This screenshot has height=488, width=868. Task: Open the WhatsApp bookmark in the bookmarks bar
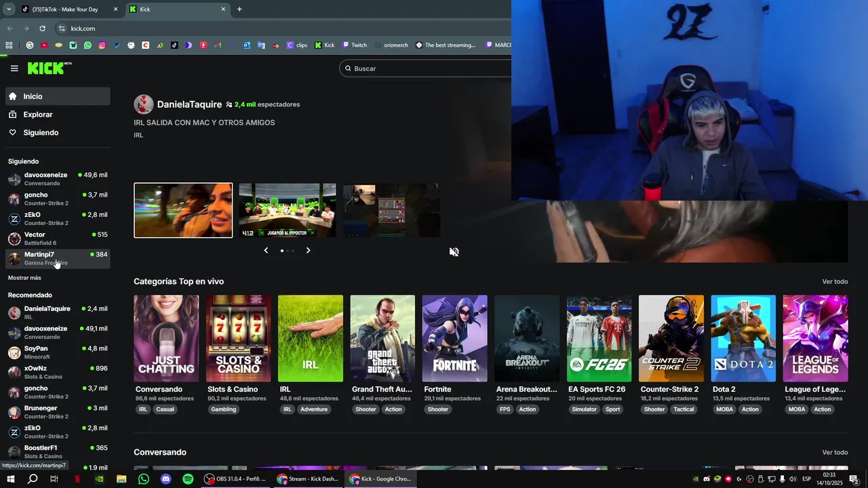pos(87,45)
